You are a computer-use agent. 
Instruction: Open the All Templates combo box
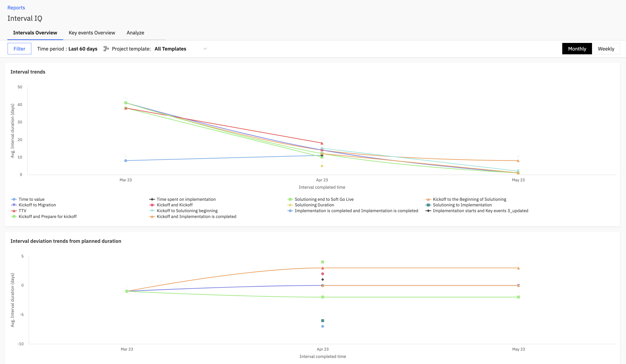click(170, 49)
